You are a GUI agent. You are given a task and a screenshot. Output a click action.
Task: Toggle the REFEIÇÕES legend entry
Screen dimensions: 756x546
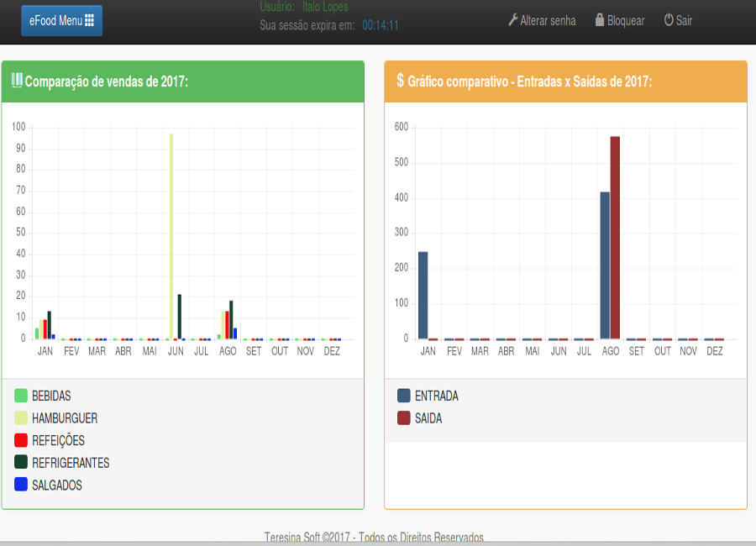[x=57, y=440]
